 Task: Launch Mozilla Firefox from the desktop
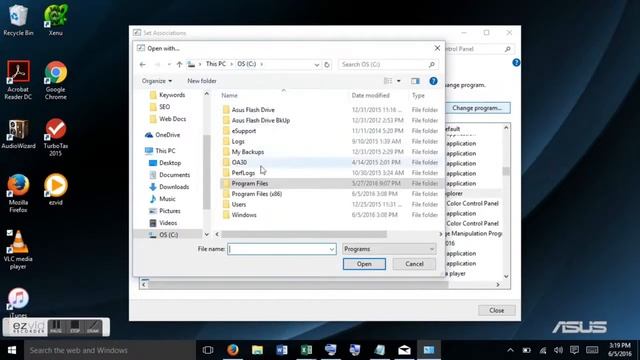18,193
